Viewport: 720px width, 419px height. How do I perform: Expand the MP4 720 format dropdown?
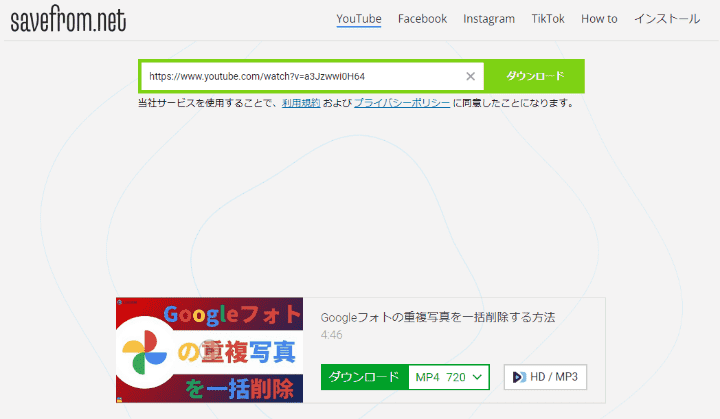click(449, 377)
